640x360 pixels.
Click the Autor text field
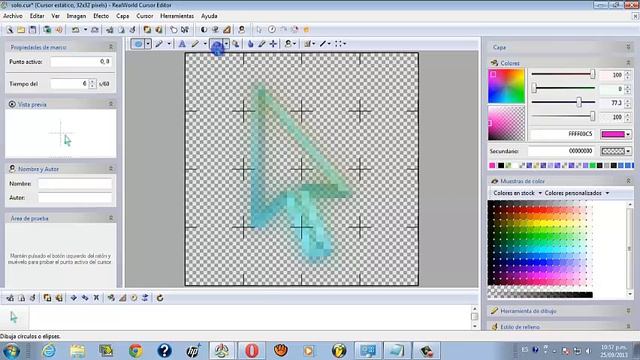point(75,198)
